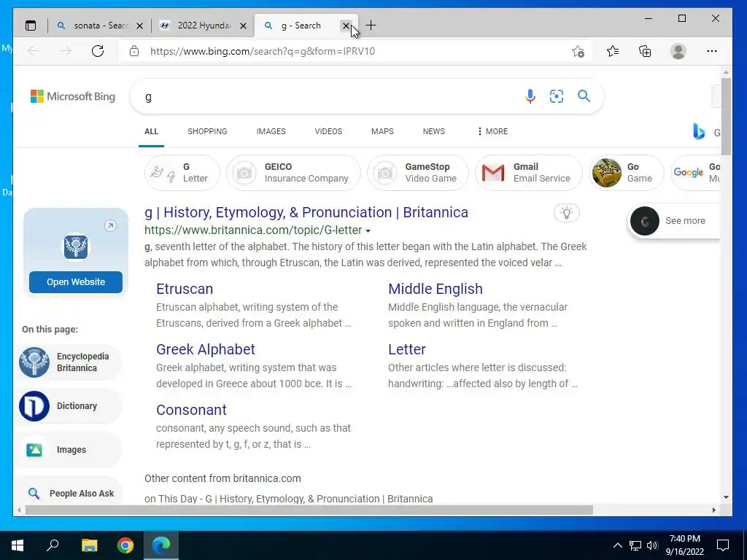Open the Consonant sublink

pos(191,410)
